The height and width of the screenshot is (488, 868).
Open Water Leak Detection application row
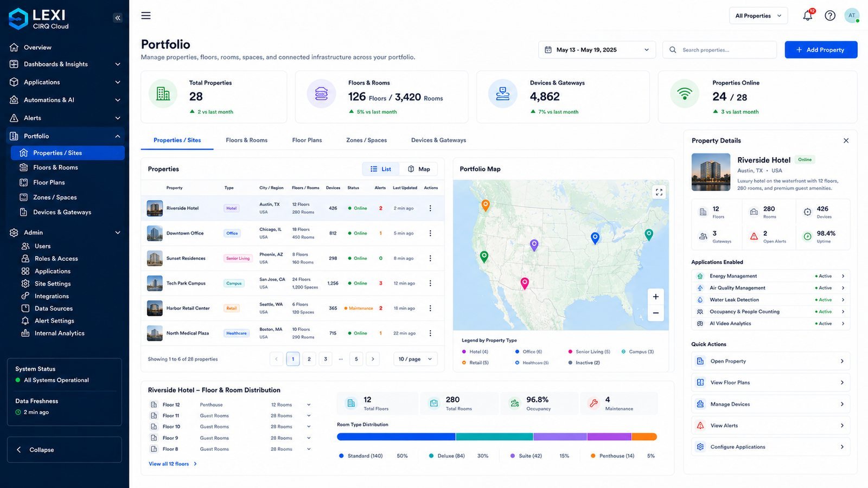point(770,300)
